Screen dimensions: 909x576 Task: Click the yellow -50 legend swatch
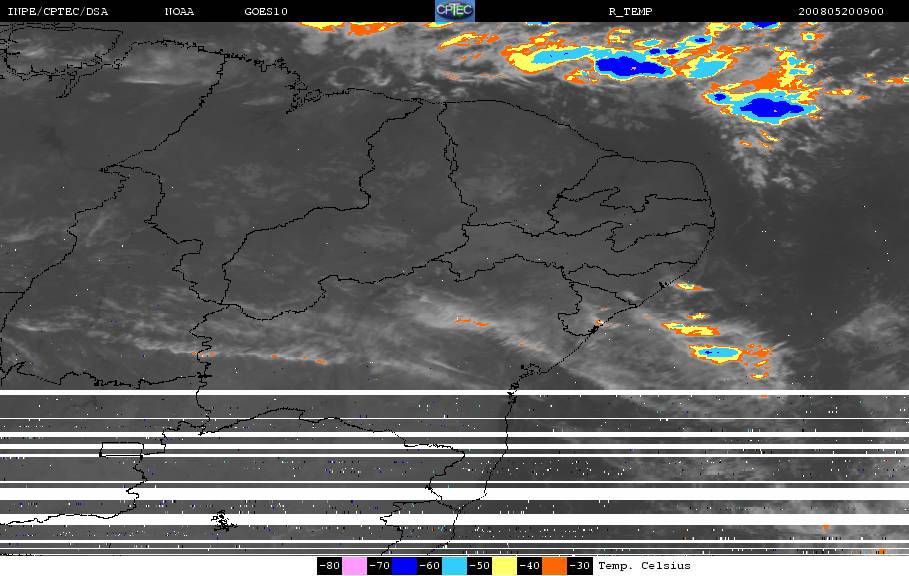tap(504, 566)
